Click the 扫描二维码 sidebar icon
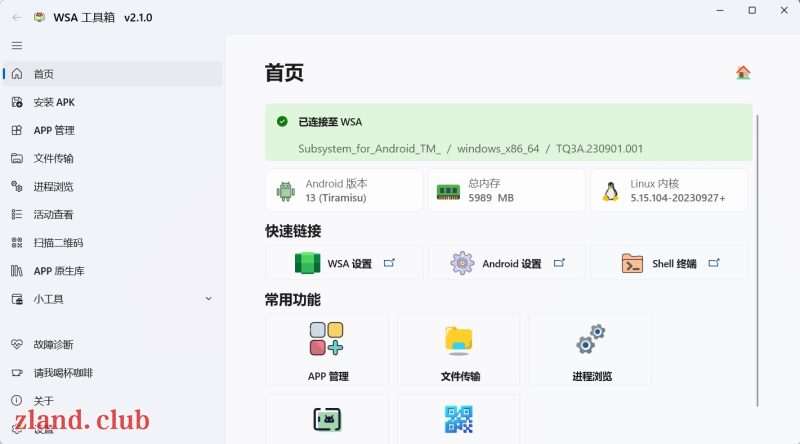This screenshot has height=444, width=800. pos(17,242)
